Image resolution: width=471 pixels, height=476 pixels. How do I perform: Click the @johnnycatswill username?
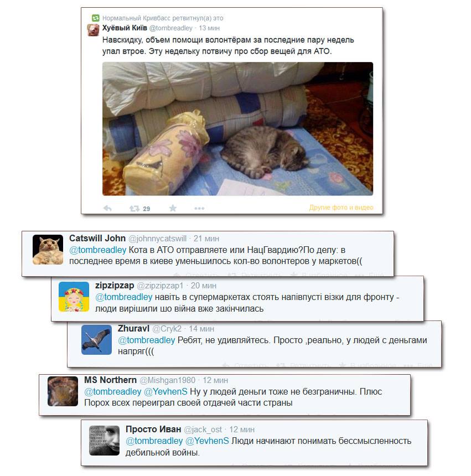[x=158, y=239]
